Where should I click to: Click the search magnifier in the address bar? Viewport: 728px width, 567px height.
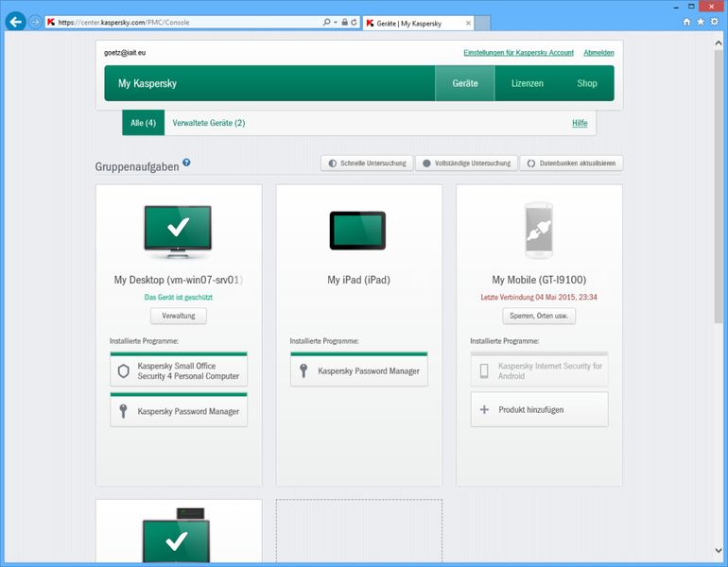click(326, 22)
